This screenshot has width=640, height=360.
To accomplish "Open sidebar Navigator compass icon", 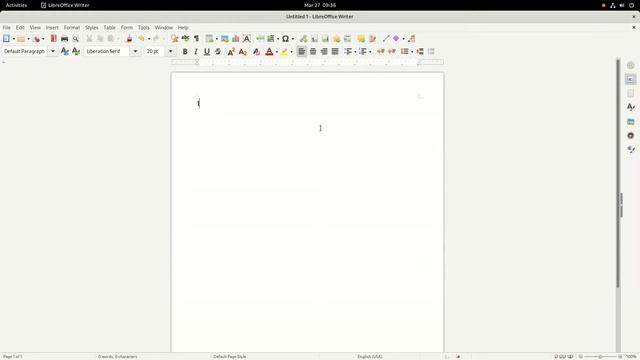I will [x=631, y=136].
